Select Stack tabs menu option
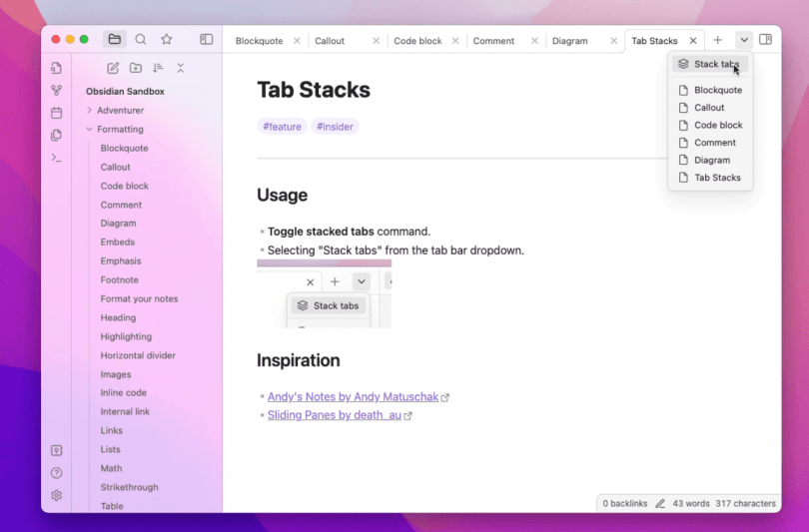 point(710,64)
